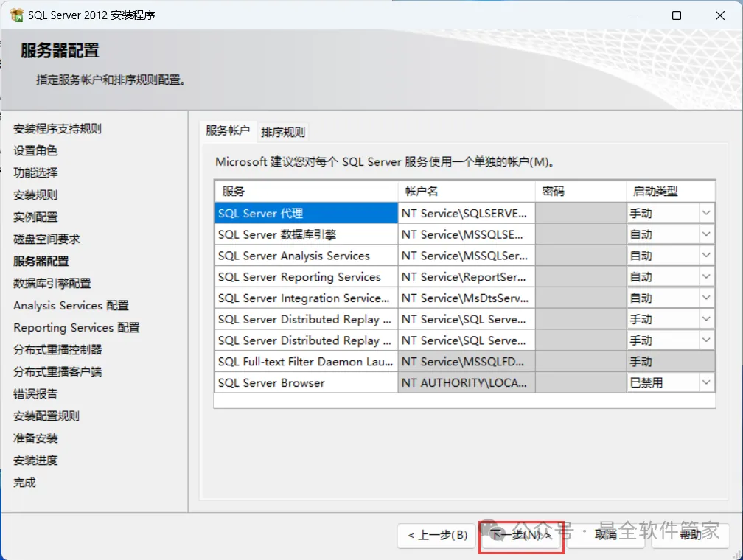
Task: Select the SQL Full-text Filter Daemon Launcher cell
Action: pyautogui.click(x=306, y=362)
